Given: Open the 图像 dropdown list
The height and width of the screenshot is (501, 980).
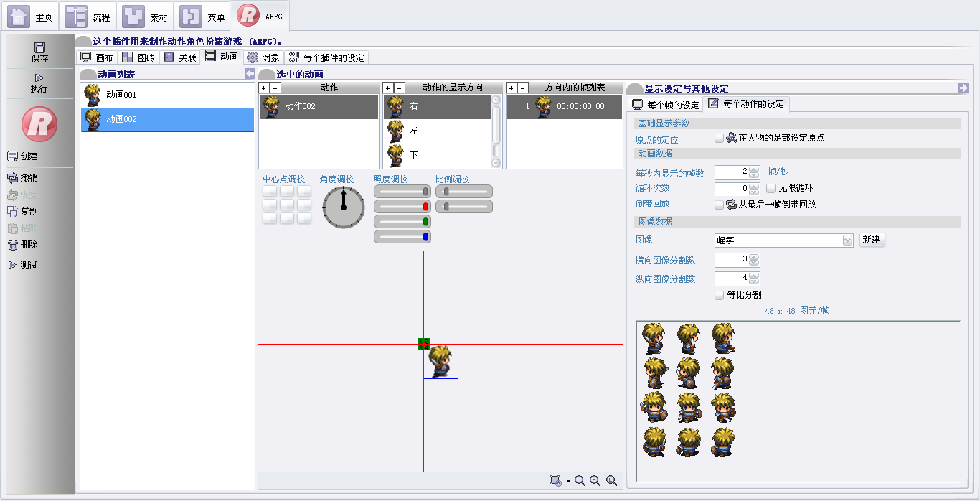Looking at the screenshot, I should (847, 240).
